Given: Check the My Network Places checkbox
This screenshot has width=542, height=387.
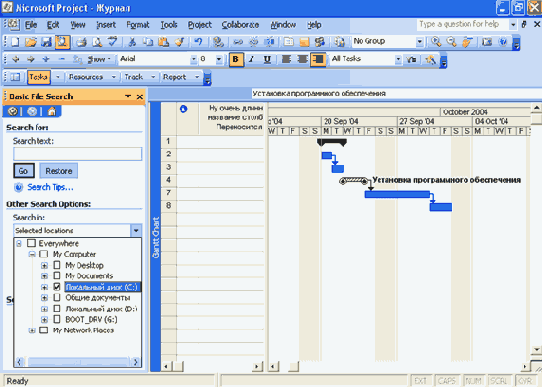Looking at the screenshot, I should coord(44,330).
